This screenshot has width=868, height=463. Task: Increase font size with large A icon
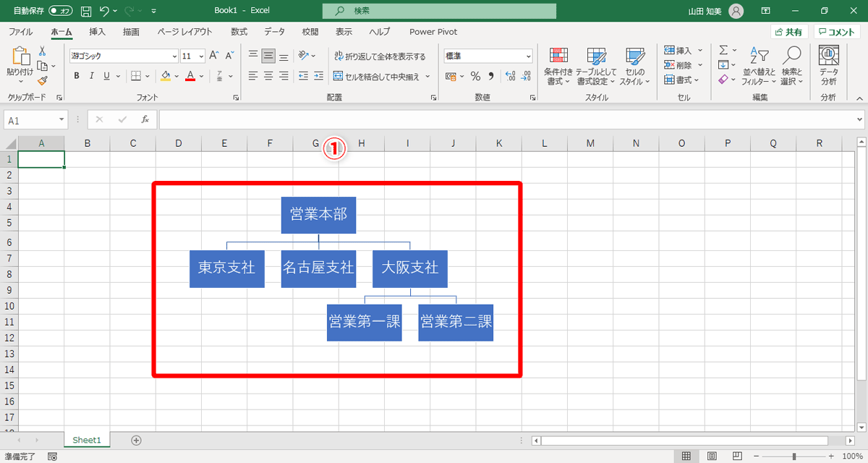(214, 56)
